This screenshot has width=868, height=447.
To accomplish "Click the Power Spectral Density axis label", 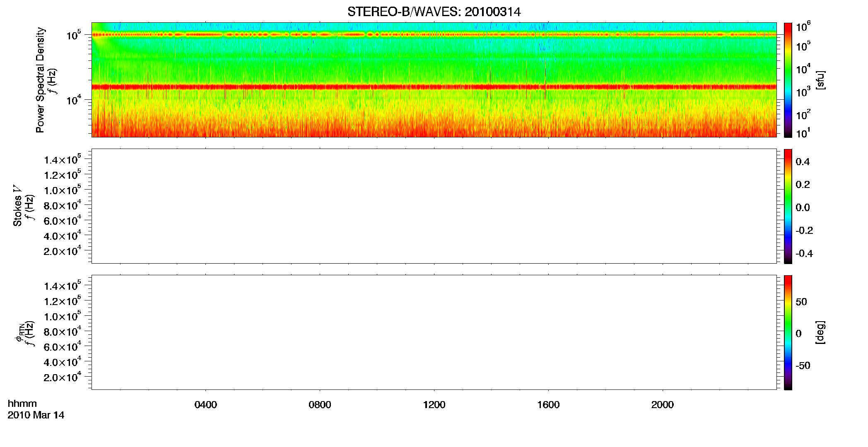I will pyautogui.click(x=40, y=80).
